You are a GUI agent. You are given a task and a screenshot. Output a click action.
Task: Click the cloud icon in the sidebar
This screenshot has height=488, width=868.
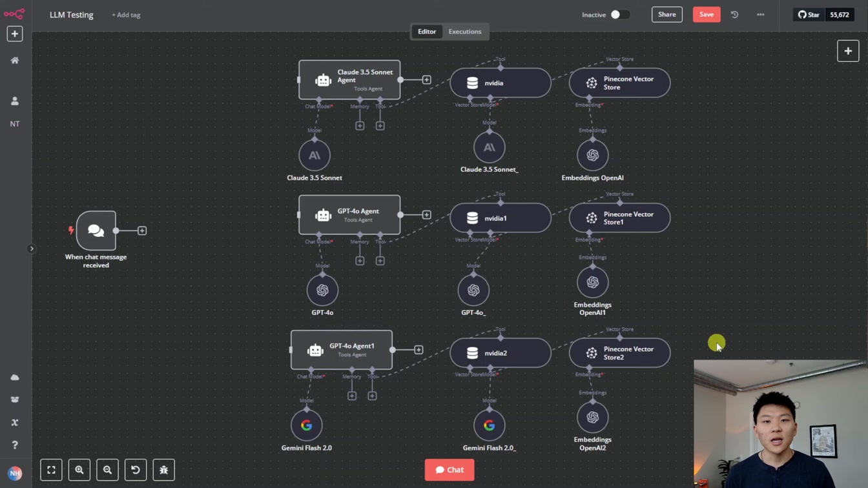[x=15, y=377]
